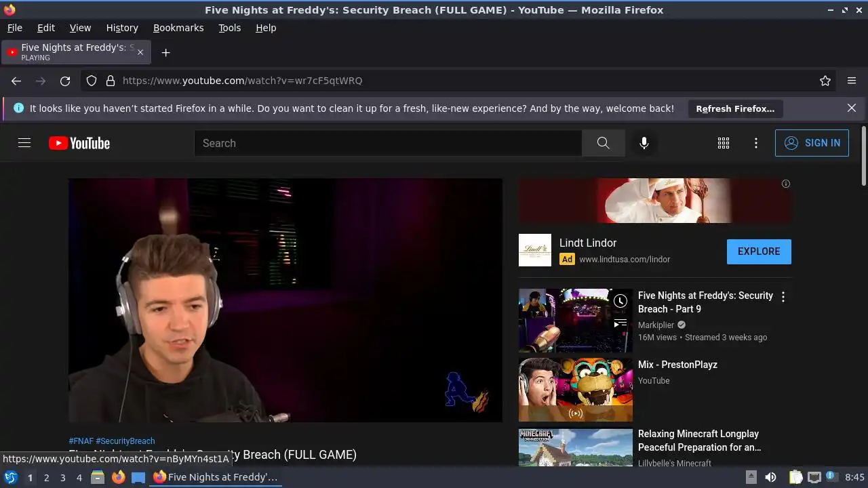Open Security Breach Part 9 thumbnail
This screenshot has height=488, width=868.
576,321
